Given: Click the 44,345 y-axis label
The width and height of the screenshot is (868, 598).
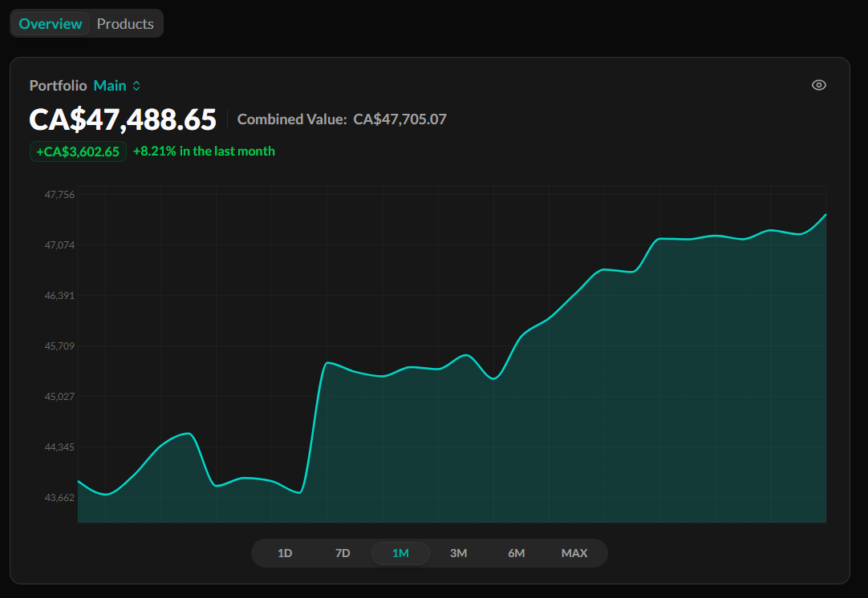Looking at the screenshot, I should pos(59,447).
